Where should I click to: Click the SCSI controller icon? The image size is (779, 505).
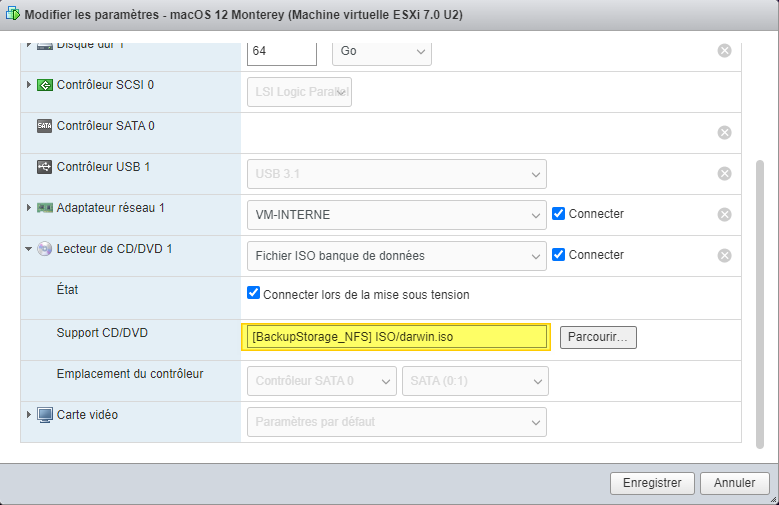coord(45,85)
